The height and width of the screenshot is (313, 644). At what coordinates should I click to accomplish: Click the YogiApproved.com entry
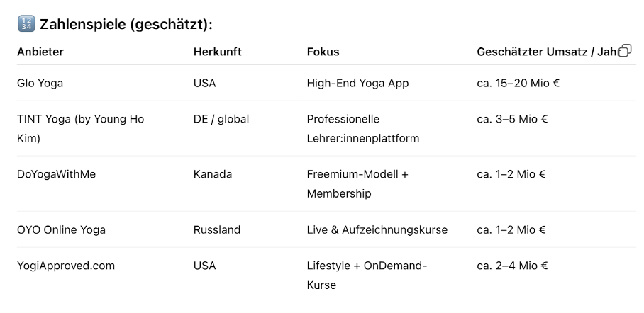point(66,266)
